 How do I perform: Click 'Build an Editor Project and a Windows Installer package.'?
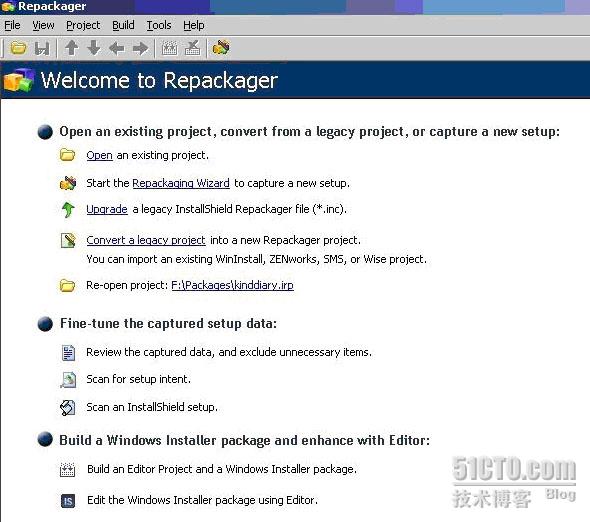pyautogui.click(x=222, y=469)
